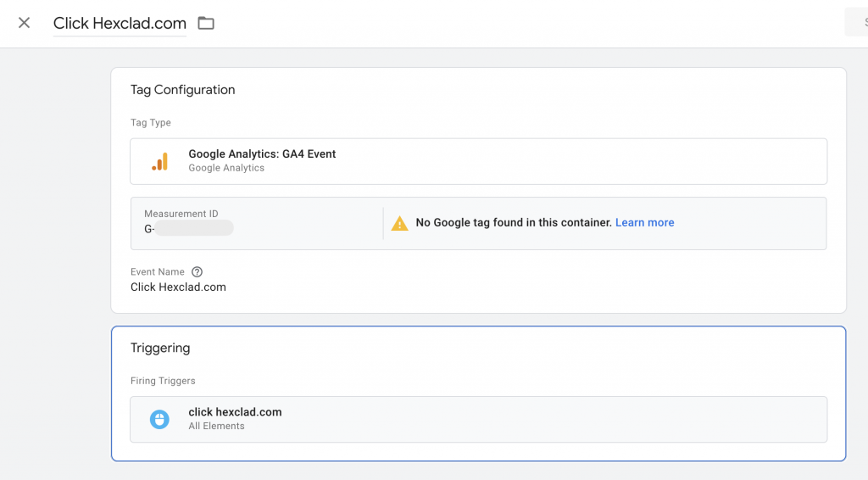Viewport: 868px width, 480px height.
Task: Click the yellow warning triangle icon
Action: click(400, 223)
